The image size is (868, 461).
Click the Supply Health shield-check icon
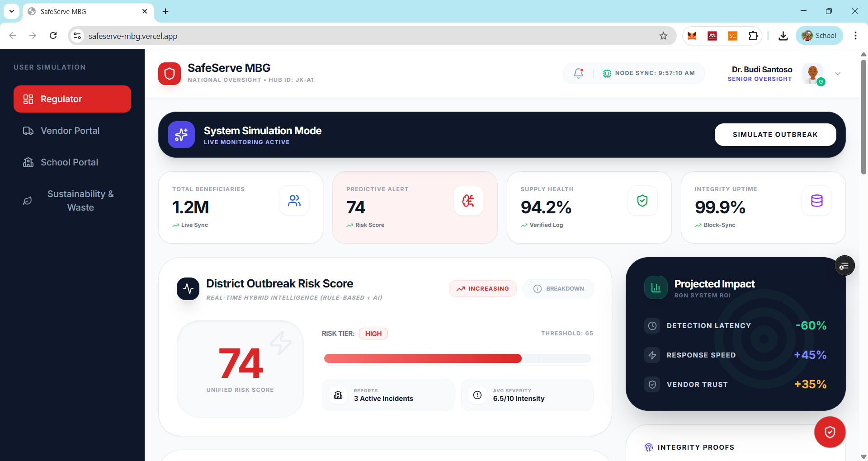tap(642, 201)
